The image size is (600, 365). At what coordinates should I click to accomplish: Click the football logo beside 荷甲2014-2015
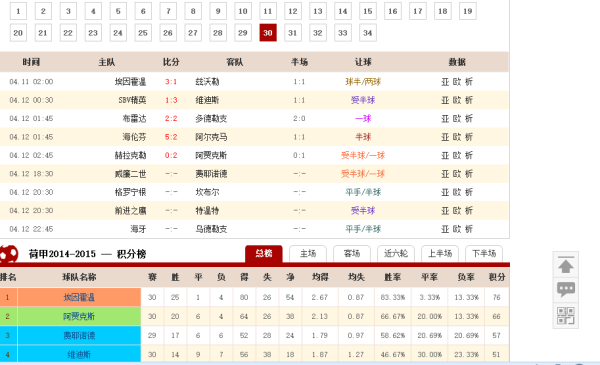tap(8, 254)
